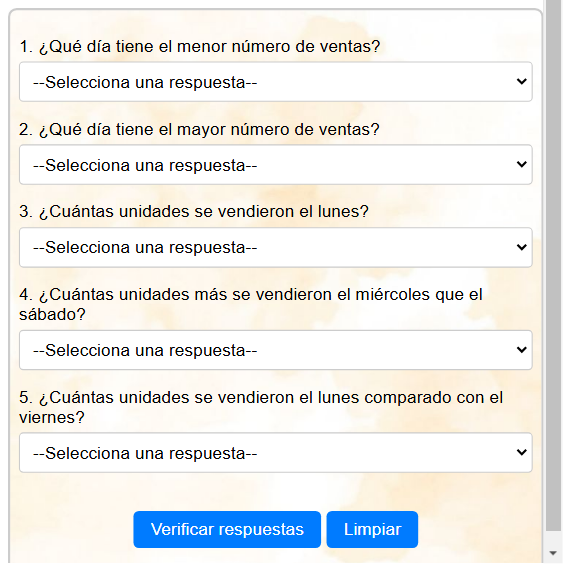
Task: Click the chevron arrow for the lunes units question
Action: pos(521,247)
